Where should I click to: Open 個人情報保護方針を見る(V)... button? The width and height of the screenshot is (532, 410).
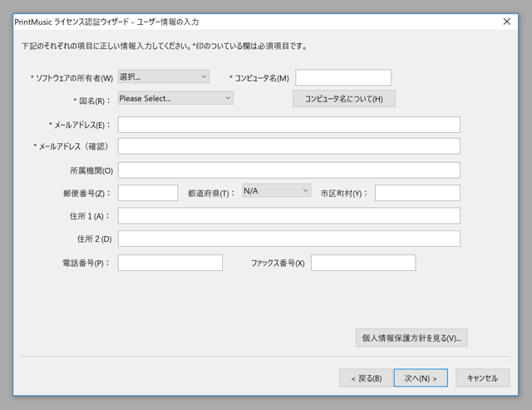[x=411, y=338]
